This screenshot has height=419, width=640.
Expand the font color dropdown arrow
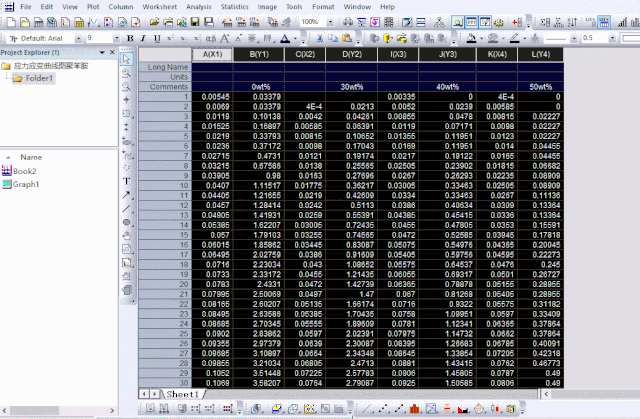point(296,39)
